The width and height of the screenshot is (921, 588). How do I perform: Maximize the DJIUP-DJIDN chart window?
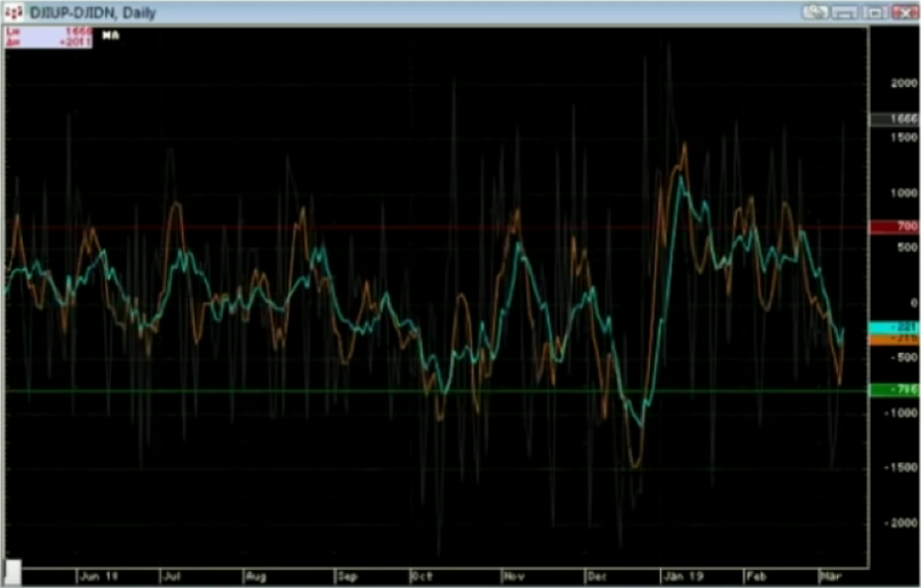tap(874, 12)
